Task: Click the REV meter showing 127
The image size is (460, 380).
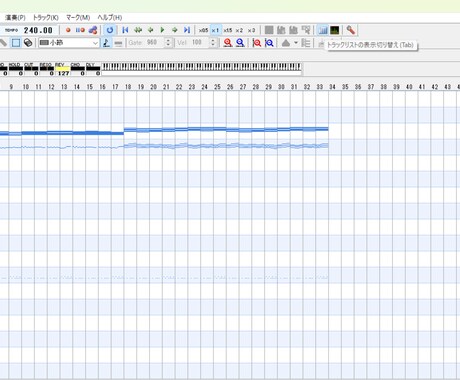Action: tap(63, 69)
